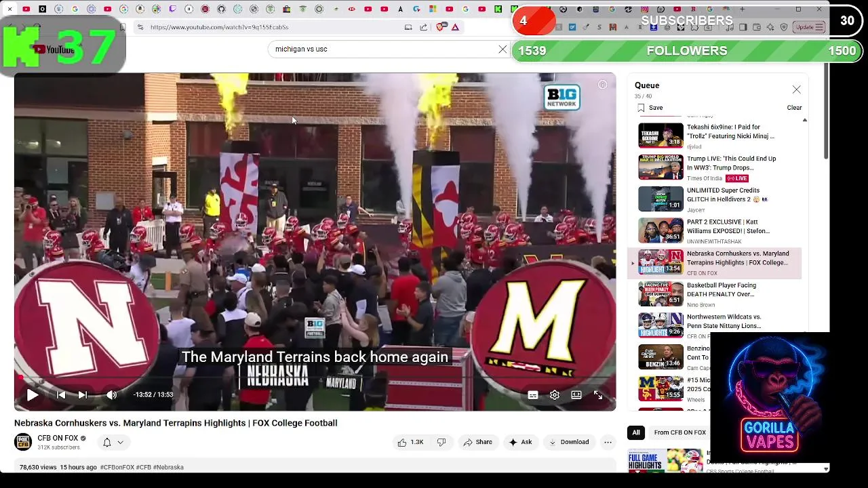Play the paused video
This screenshot has width=868, height=488.
(32, 395)
